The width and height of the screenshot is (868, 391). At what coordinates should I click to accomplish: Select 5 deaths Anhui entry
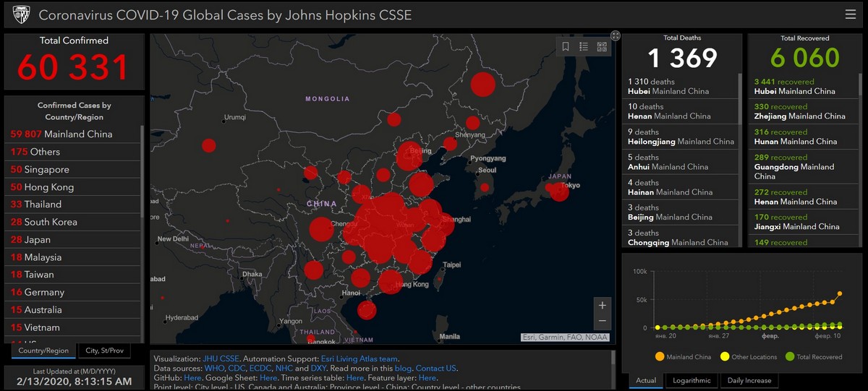(x=680, y=162)
